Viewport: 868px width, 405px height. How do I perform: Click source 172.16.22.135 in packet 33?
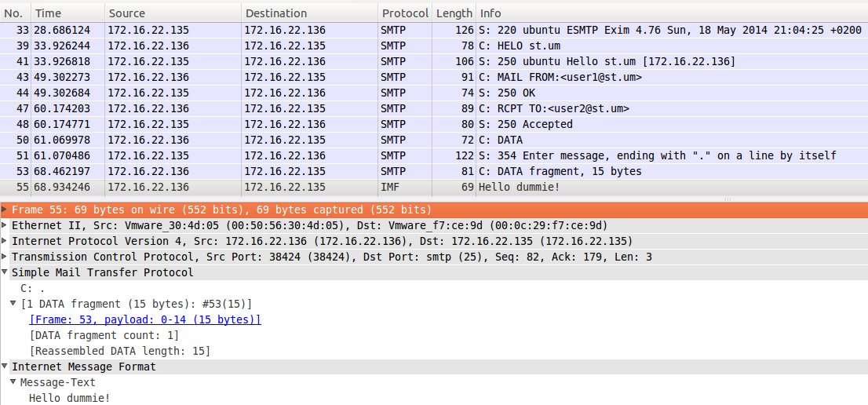148,30
